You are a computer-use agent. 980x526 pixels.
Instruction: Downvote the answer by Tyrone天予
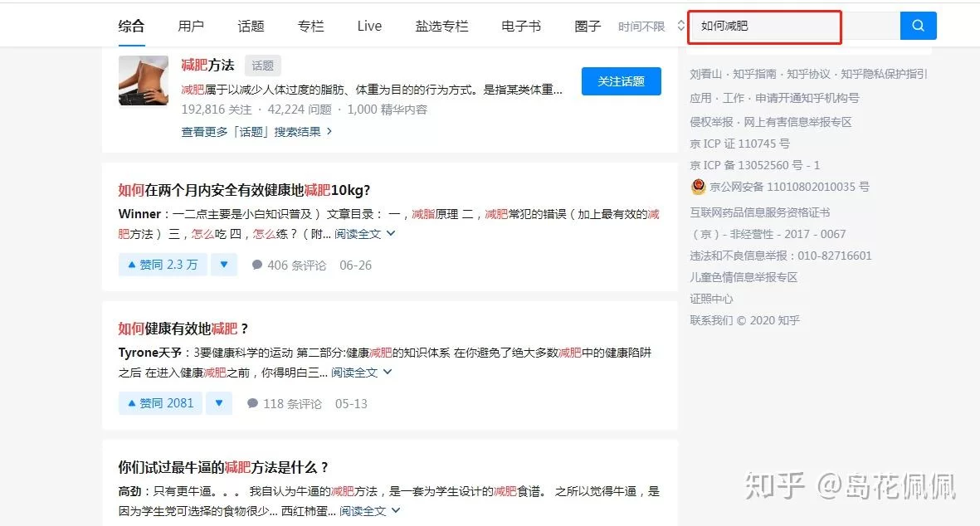218,403
